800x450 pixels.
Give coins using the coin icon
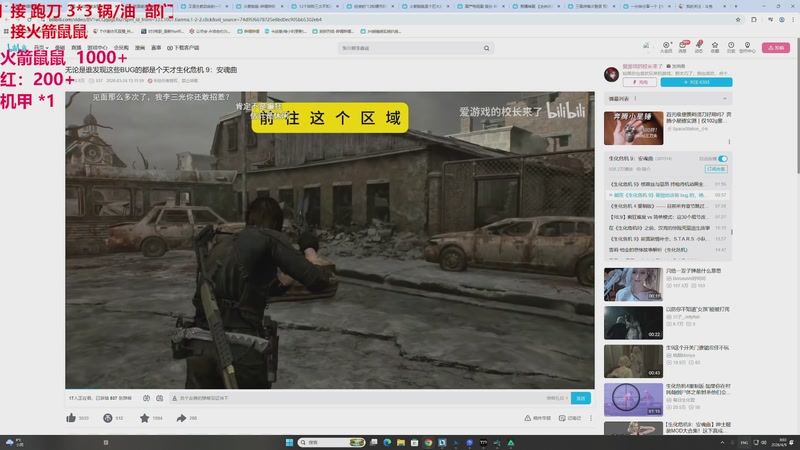point(108,418)
